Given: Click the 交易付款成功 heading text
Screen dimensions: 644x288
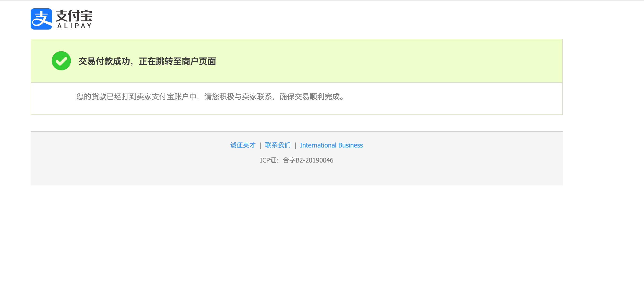Looking at the screenshot, I should point(104,61).
